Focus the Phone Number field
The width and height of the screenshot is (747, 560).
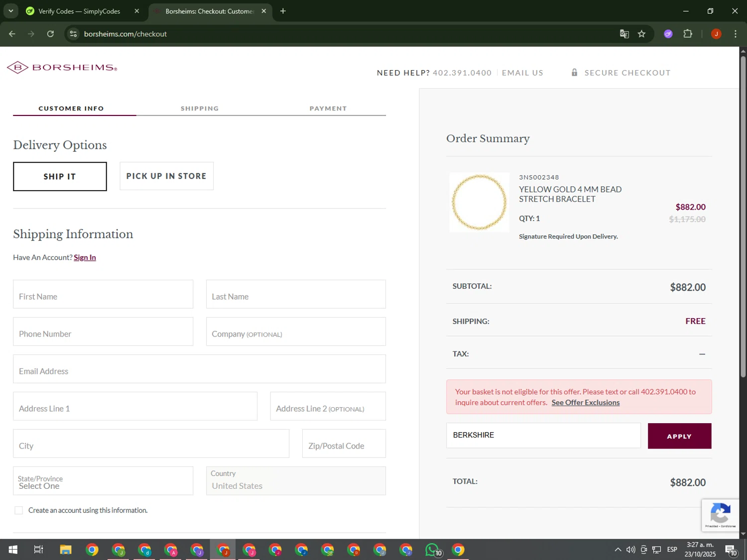tap(103, 332)
